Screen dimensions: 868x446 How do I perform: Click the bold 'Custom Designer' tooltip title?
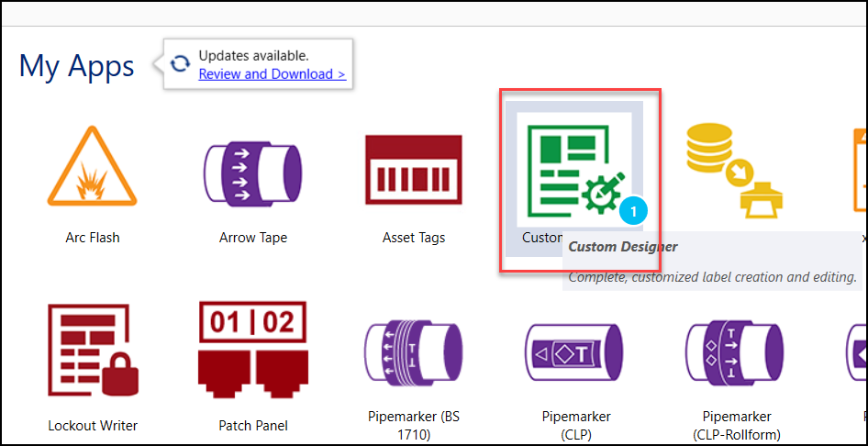[623, 247]
